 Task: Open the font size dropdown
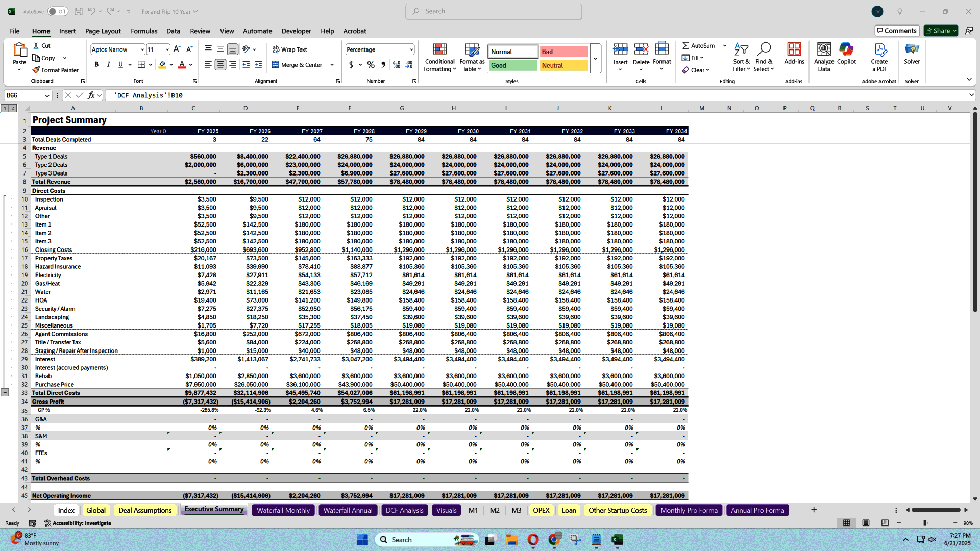click(167, 49)
